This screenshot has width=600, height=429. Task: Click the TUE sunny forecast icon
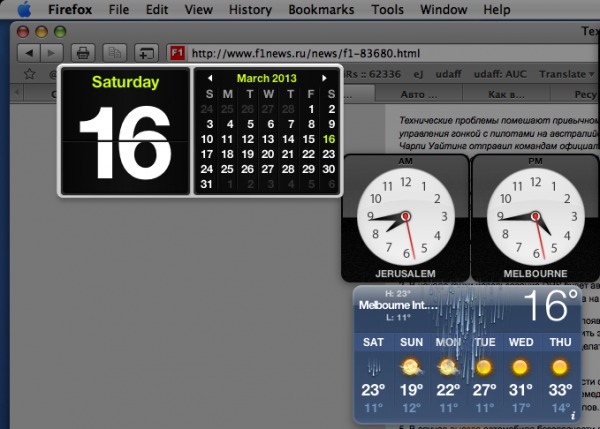pyautogui.click(x=484, y=367)
